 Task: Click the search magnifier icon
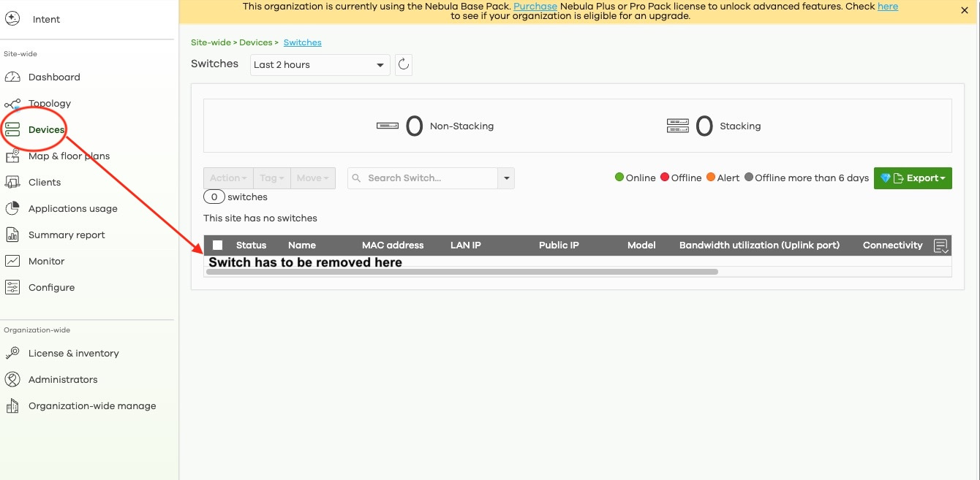(x=357, y=178)
